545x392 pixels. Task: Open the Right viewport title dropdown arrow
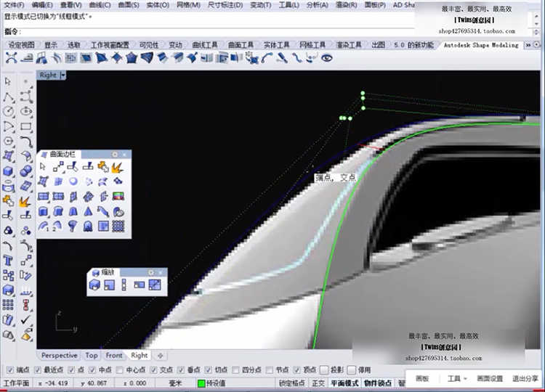point(63,75)
